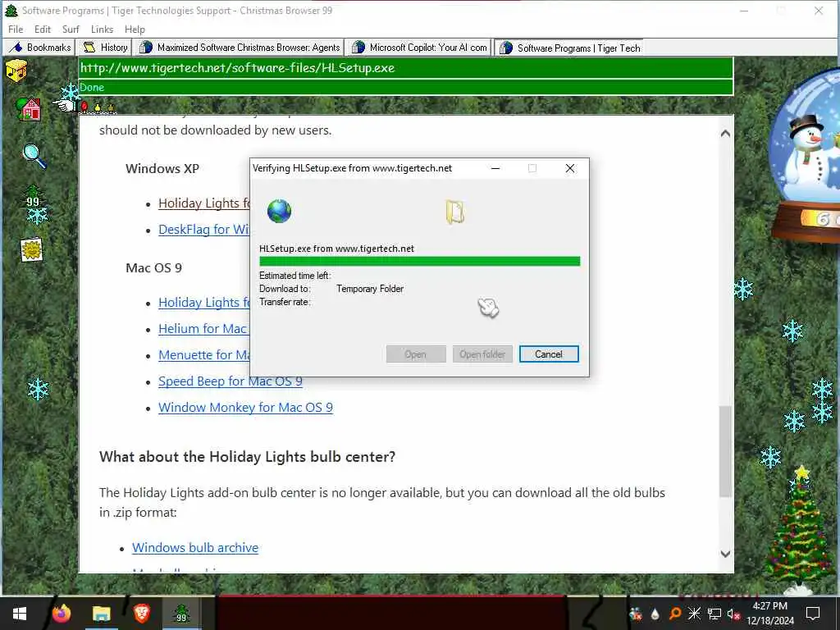This screenshot has width=840, height=630.
Task: Click the muted volume tray icon
Action: [x=733, y=614]
